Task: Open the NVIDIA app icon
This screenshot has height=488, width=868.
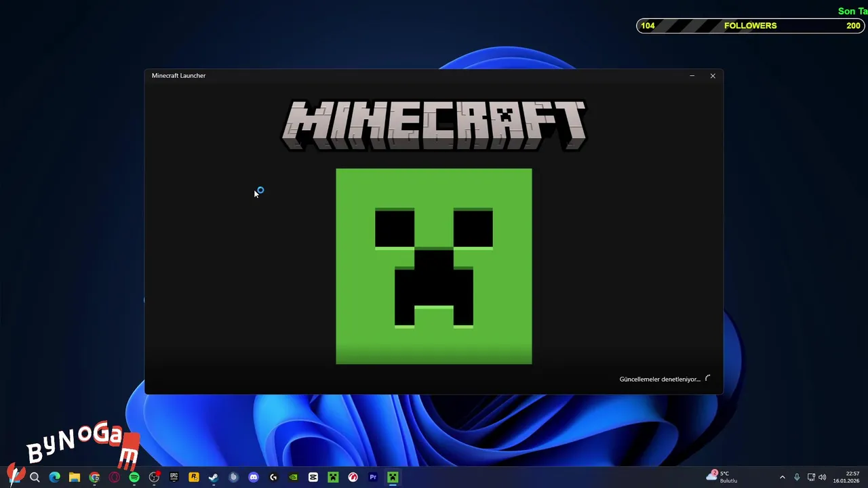Action: (x=293, y=477)
